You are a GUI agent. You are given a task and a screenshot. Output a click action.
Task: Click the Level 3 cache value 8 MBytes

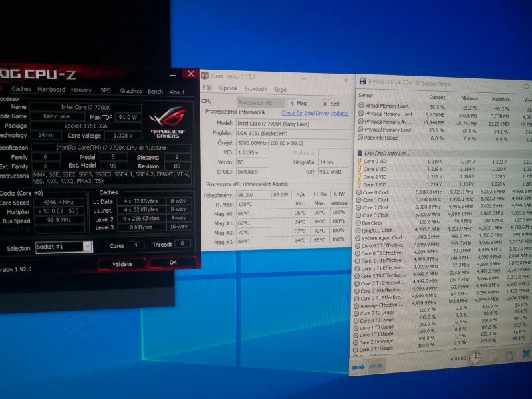click(141, 227)
